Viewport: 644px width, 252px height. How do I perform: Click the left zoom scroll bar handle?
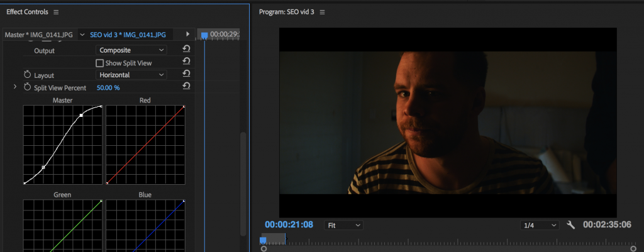tap(264, 249)
